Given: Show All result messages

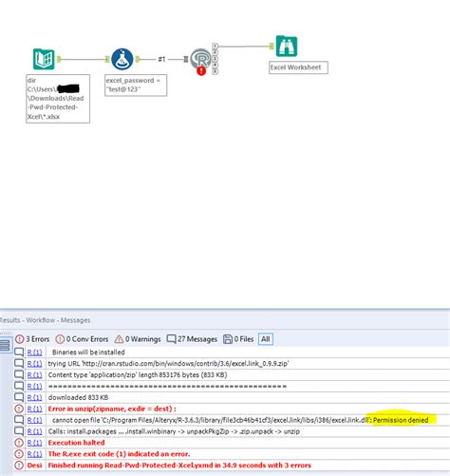Looking at the screenshot, I should (x=266, y=339).
